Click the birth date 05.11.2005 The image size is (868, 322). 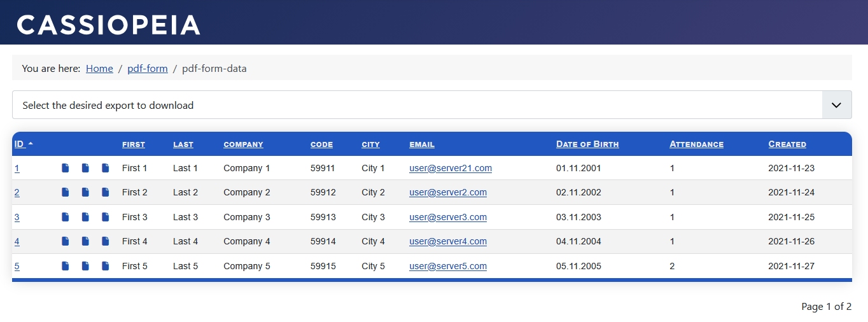click(578, 266)
